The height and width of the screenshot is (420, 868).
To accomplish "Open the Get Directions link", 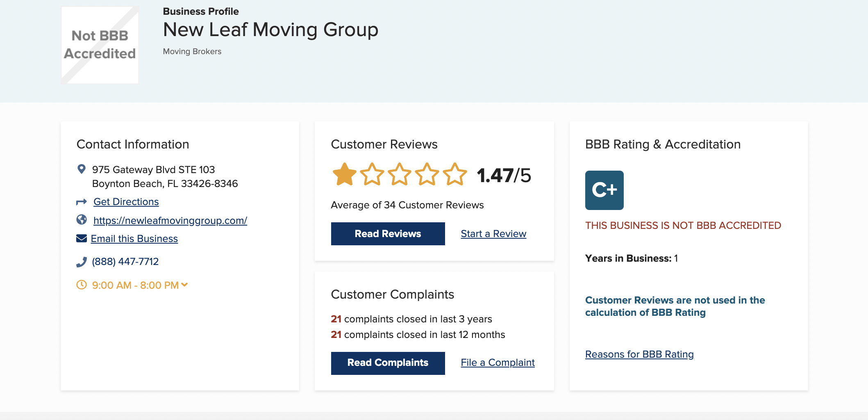I will 126,202.
